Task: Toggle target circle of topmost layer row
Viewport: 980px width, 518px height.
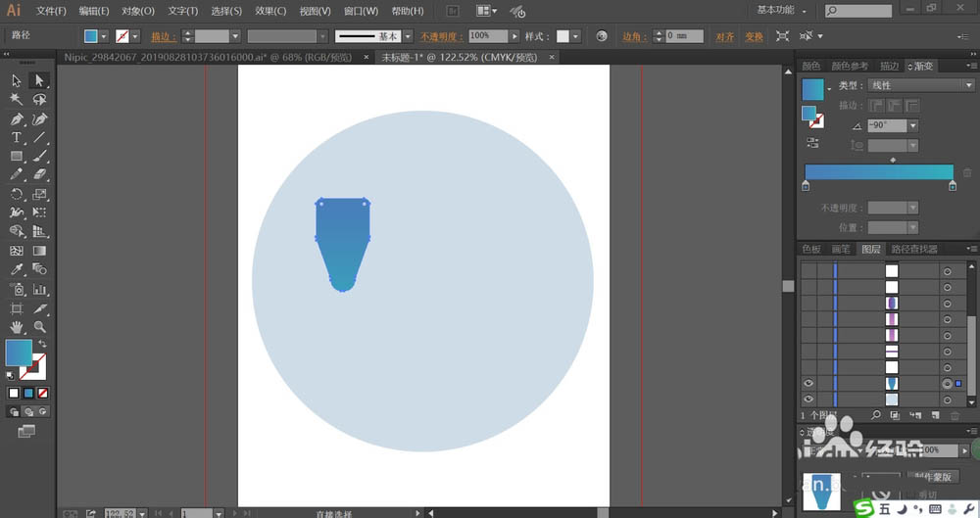Action: (x=947, y=271)
